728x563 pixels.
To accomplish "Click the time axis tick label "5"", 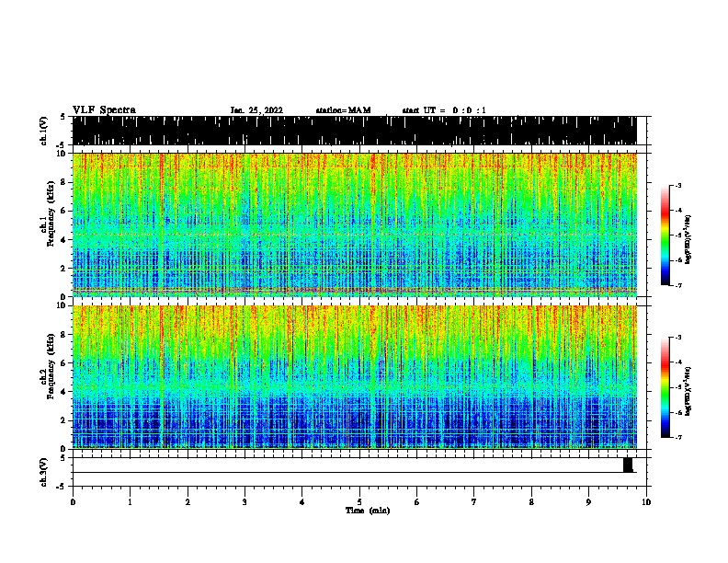I will pos(359,502).
